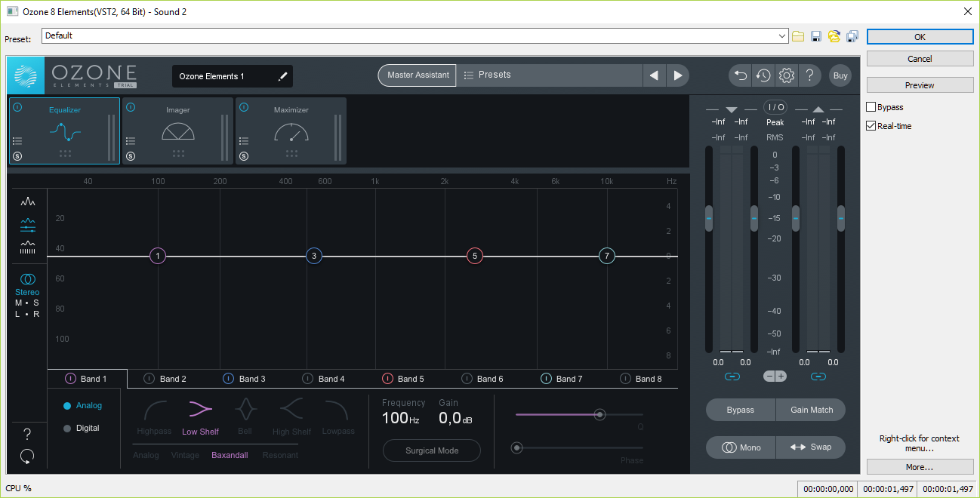This screenshot has width=980, height=498.
Task: Open the Presets browser
Action: (550, 75)
